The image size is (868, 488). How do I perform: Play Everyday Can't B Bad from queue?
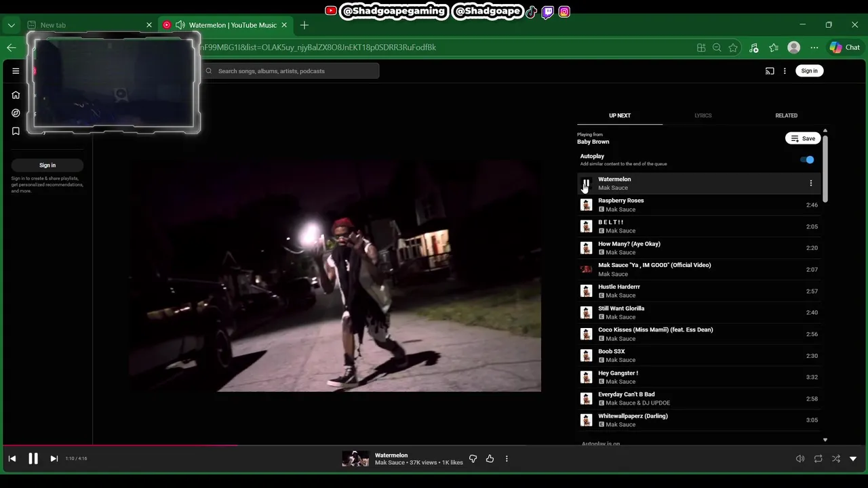698,399
